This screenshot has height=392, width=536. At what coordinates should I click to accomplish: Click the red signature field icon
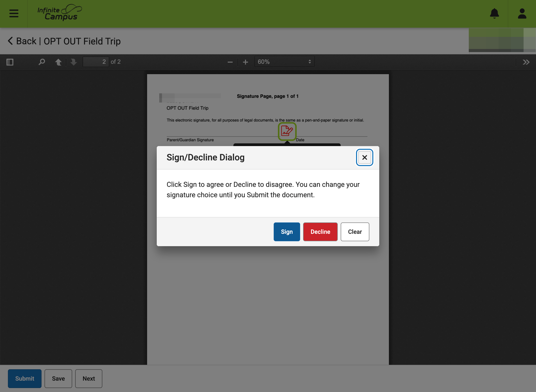(287, 131)
